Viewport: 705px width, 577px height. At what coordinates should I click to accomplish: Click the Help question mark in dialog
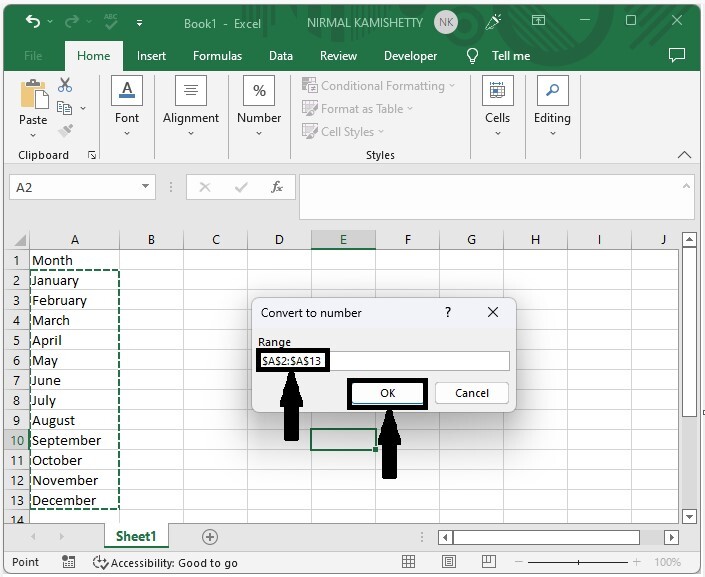(447, 313)
